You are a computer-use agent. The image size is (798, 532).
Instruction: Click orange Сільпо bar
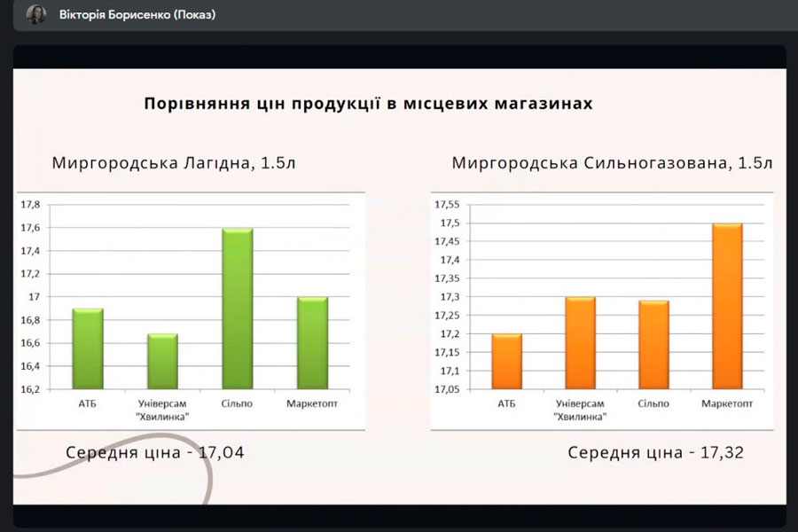(654, 345)
